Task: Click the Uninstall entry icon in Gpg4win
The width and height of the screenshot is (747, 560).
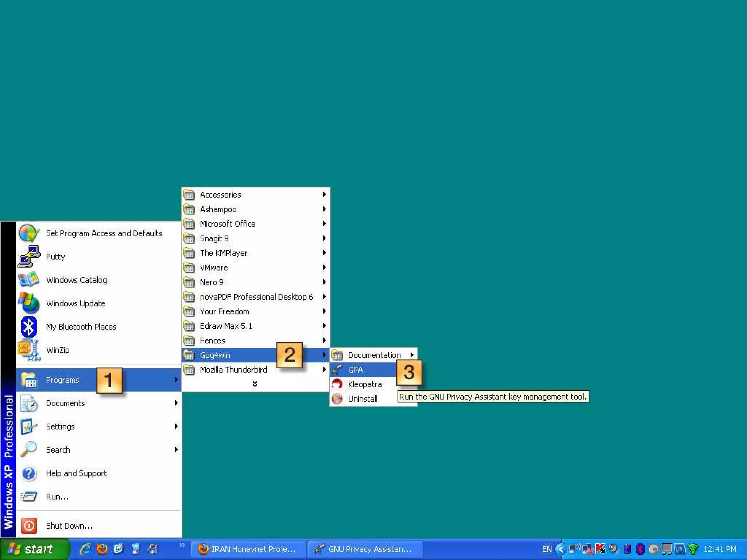Action: (337, 399)
